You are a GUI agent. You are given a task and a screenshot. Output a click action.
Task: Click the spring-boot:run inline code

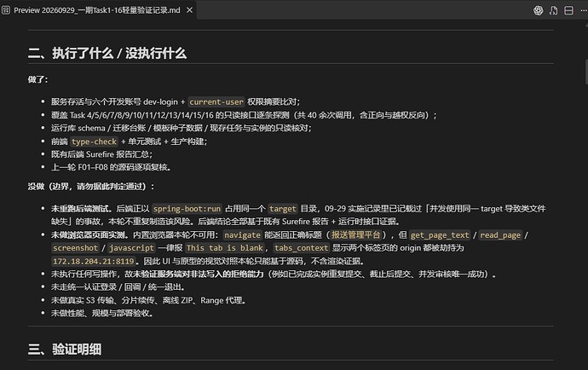[187, 209]
